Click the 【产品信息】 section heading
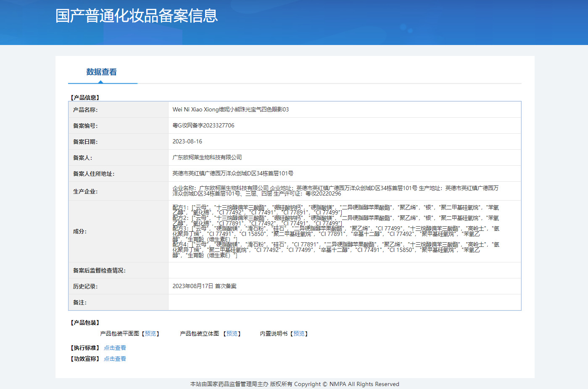Viewport: 588px width, 389px height. click(x=85, y=98)
